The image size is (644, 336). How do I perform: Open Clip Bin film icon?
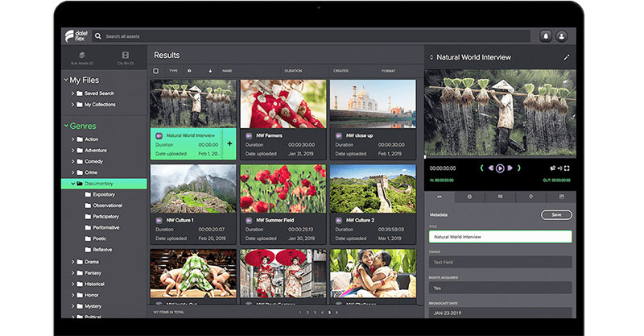point(126,55)
